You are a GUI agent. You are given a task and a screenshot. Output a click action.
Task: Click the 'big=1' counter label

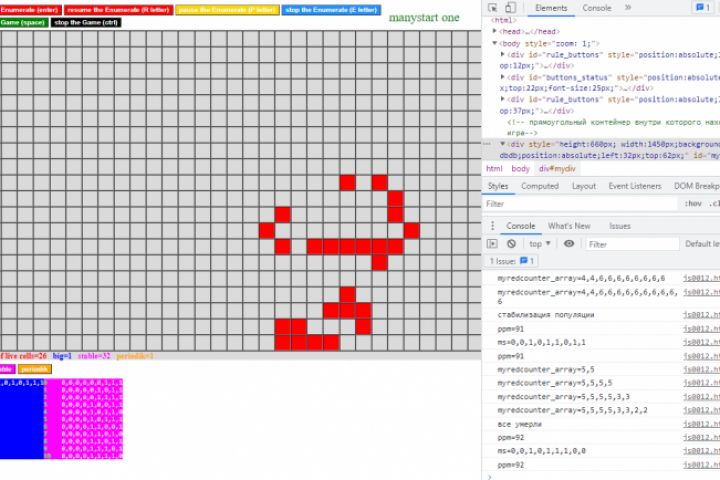point(62,356)
